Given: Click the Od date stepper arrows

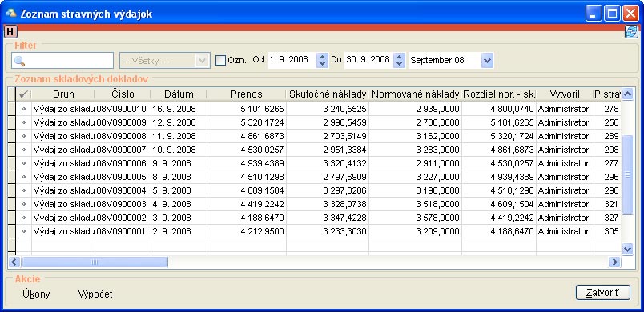Looking at the screenshot, I should [323, 61].
